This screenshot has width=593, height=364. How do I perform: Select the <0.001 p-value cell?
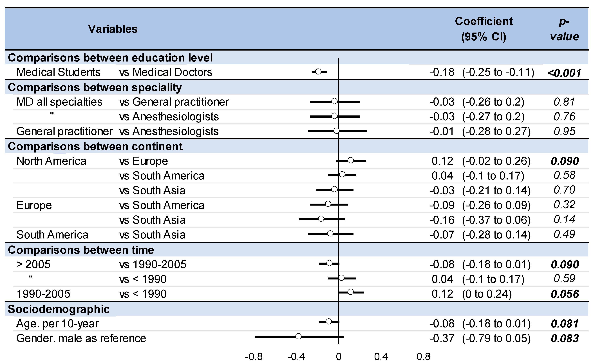(x=564, y=73)
